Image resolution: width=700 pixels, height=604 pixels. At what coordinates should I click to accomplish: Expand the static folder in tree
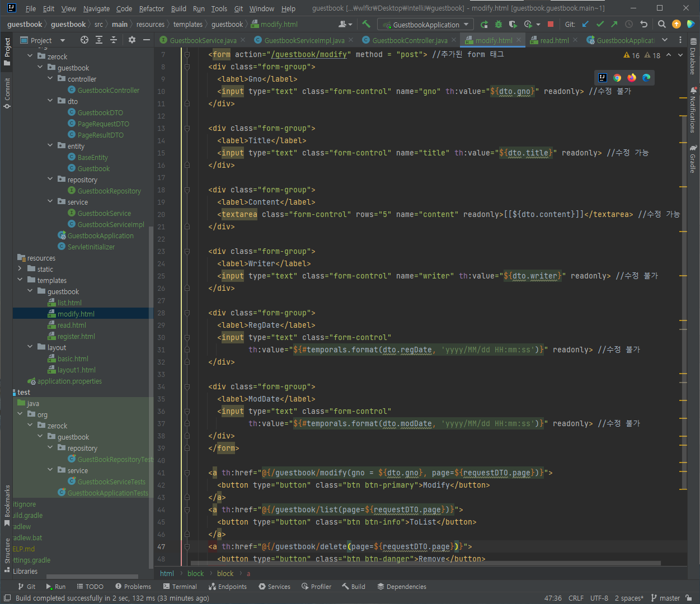click(20, 269)
